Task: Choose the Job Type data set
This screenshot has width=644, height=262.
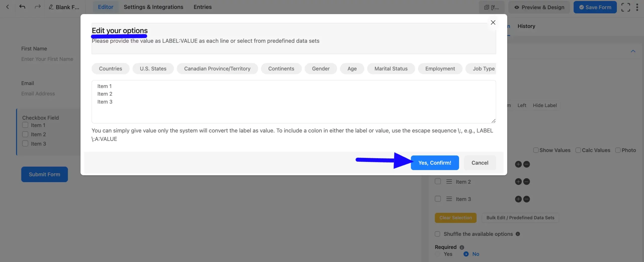Action: coord(481,69)
